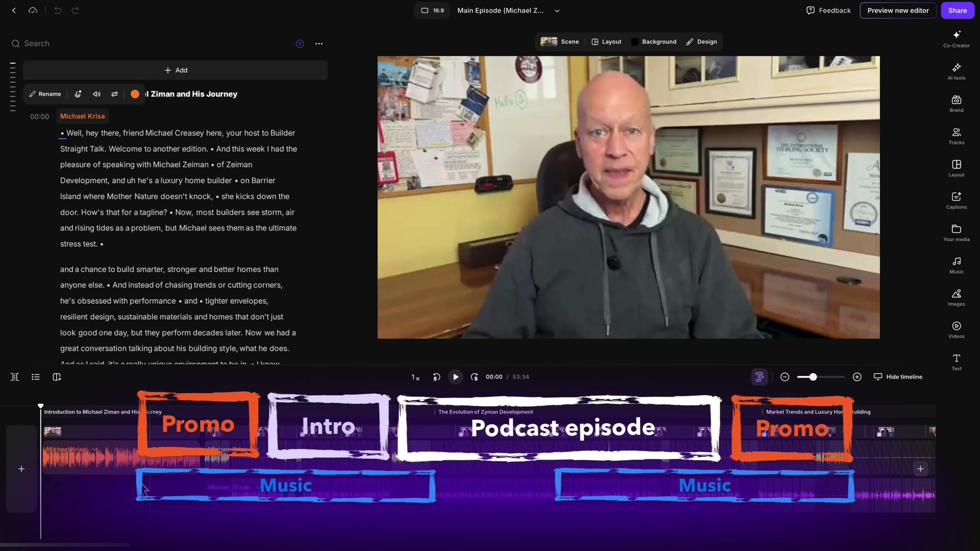This screenshot has height=551, width=980.
Task: Click the Share button
Action: 957,10
